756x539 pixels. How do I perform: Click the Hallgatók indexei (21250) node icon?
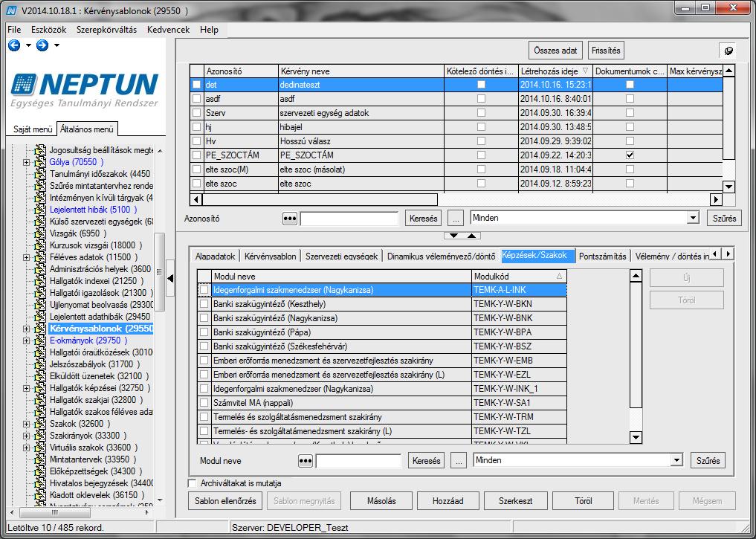[x=40, y=280]
